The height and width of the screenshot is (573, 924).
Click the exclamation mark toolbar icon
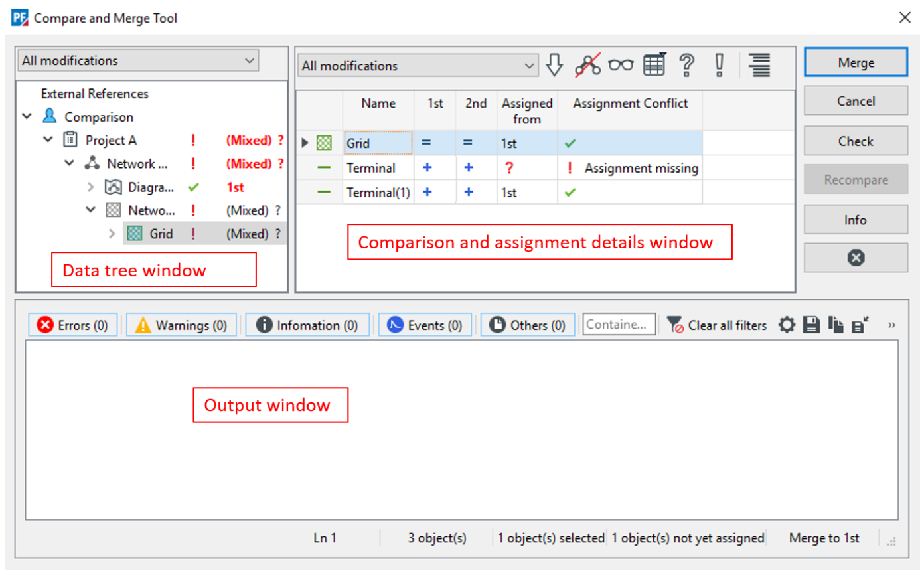tap(720, 65)
